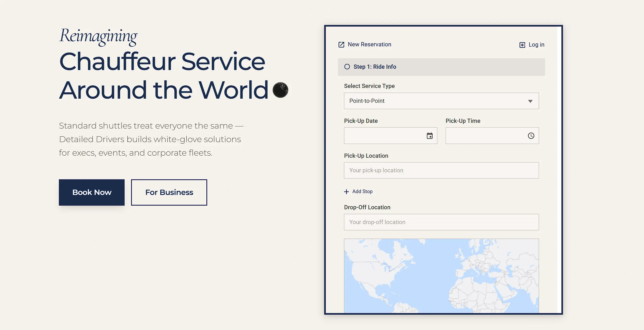Click the pick-up location input
The image size is (644, 330).
click(x=441, y=170)
